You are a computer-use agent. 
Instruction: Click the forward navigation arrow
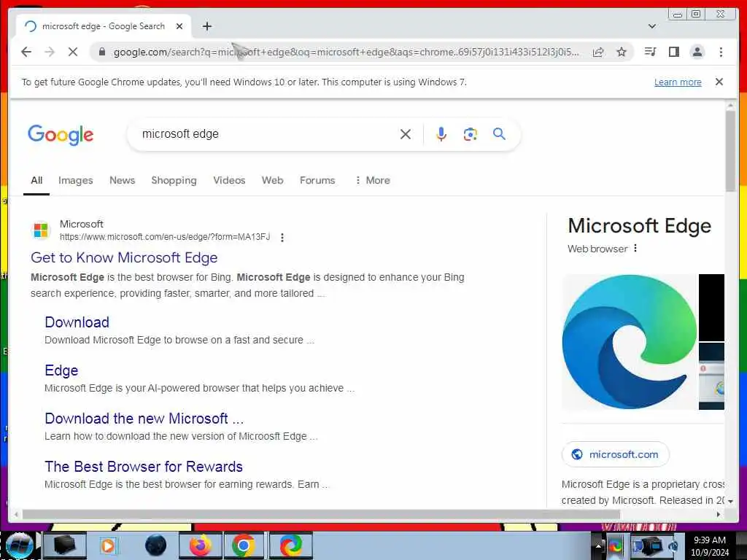click(50, 52)
